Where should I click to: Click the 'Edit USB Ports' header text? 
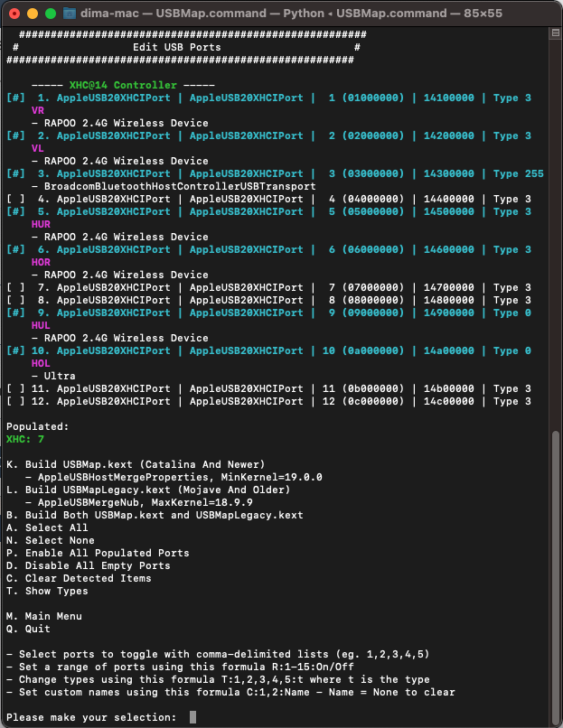click(176, 47)
